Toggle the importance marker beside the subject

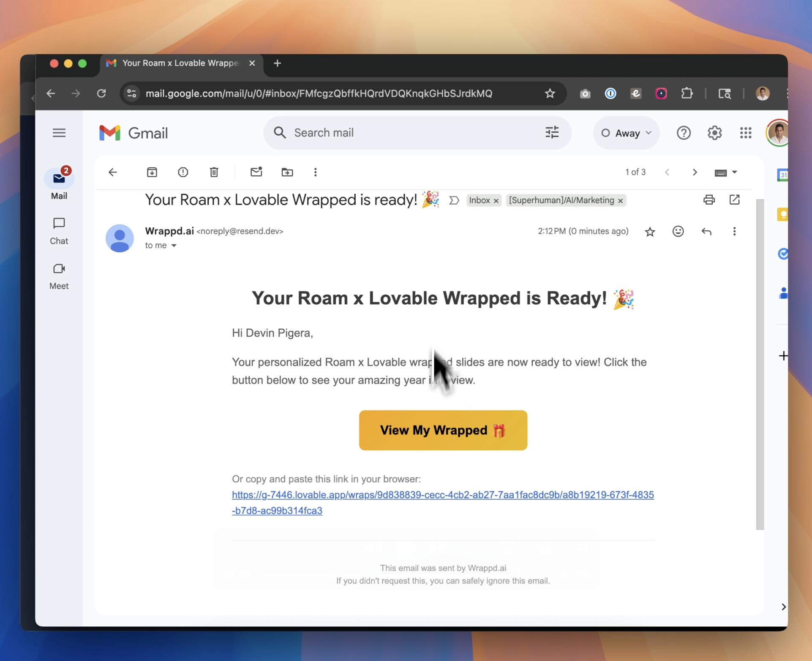click(x=454, y=200)
